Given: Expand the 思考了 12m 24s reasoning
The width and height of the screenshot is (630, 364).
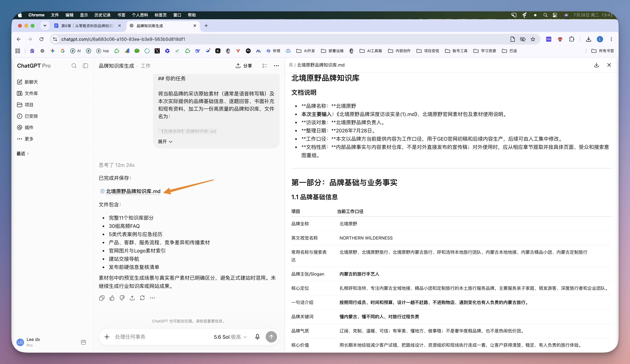Looking at the screenshot, I should tap(117, 165).
